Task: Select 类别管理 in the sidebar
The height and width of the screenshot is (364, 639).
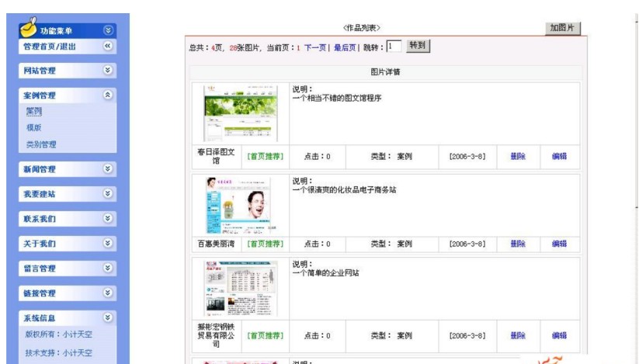Action: [41, 144]
